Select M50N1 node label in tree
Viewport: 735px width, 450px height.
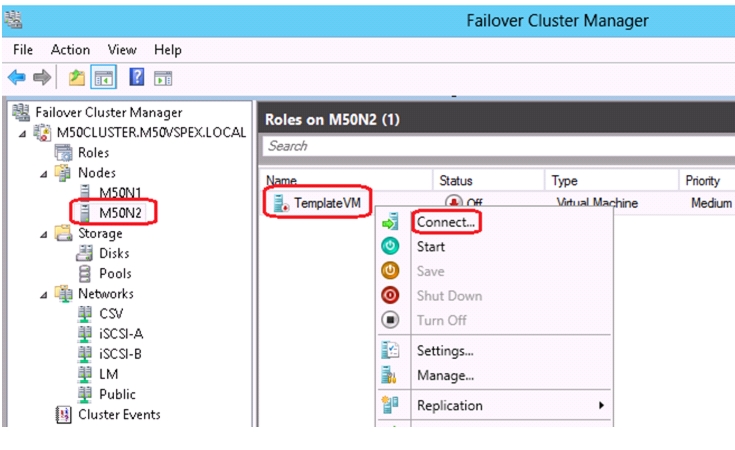120,193
